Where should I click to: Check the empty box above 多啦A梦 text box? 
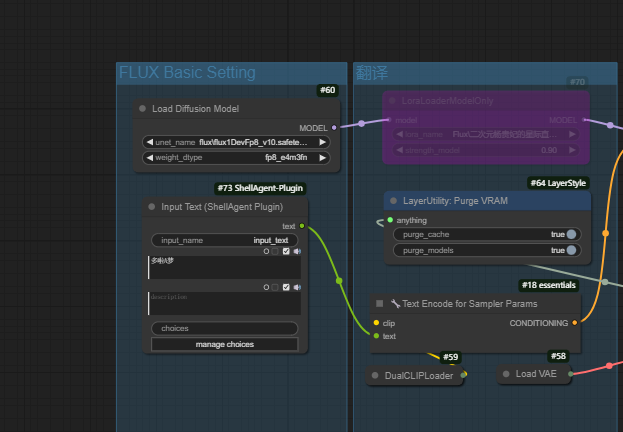tap(275, 251)
